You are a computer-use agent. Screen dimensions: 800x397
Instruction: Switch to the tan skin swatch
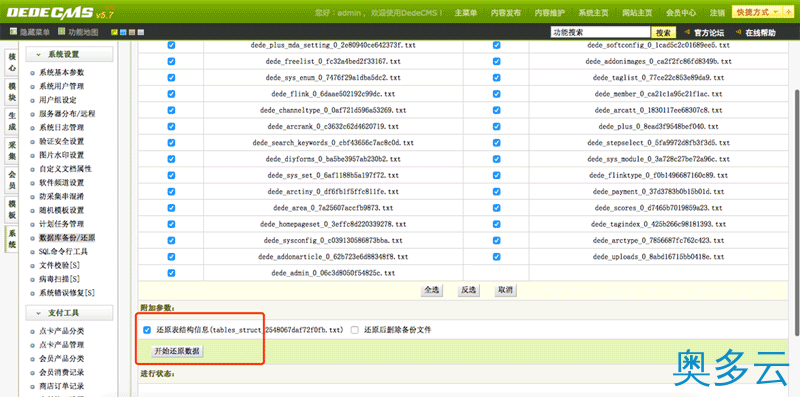[132, 32]
